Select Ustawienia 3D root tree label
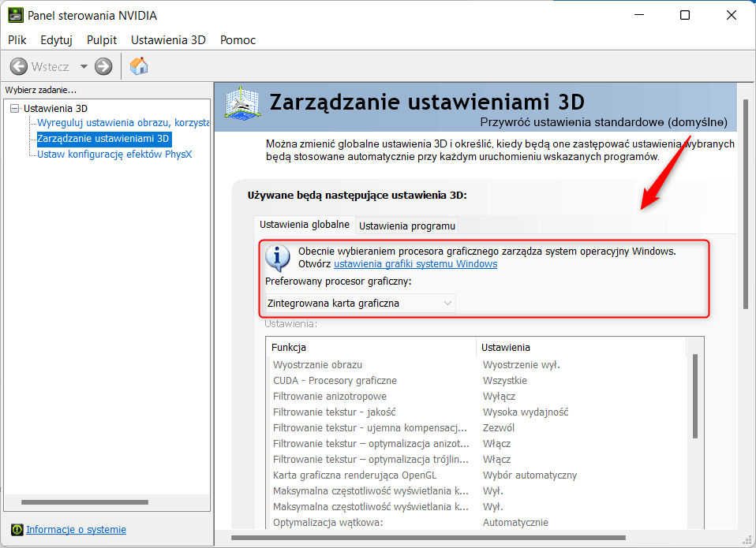Screen dimensions: 756x548 55,108
